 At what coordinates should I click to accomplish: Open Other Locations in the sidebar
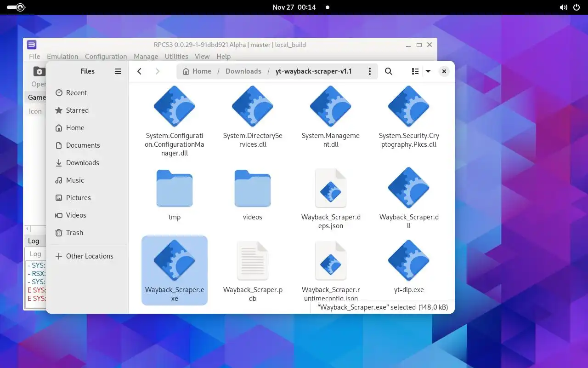point(87,256)
